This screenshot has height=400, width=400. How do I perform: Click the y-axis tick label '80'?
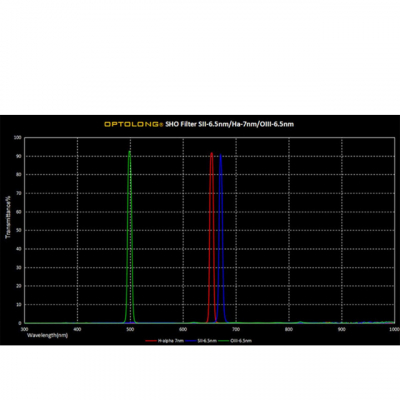coord(19,175)
